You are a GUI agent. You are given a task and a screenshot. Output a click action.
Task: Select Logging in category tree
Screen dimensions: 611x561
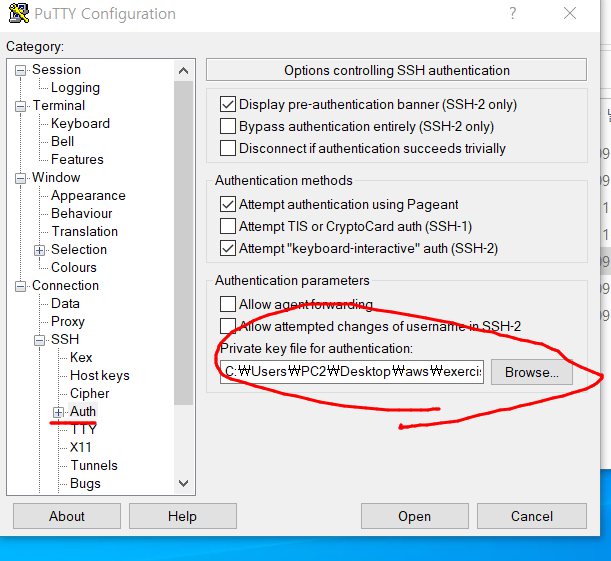click(75, 88)
